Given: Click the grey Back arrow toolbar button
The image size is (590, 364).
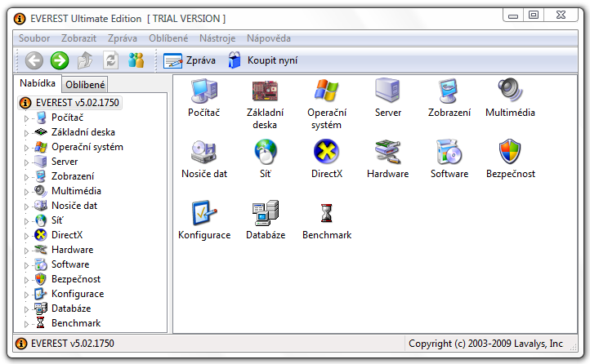Looking at the screenshot, I should (34, 60).
